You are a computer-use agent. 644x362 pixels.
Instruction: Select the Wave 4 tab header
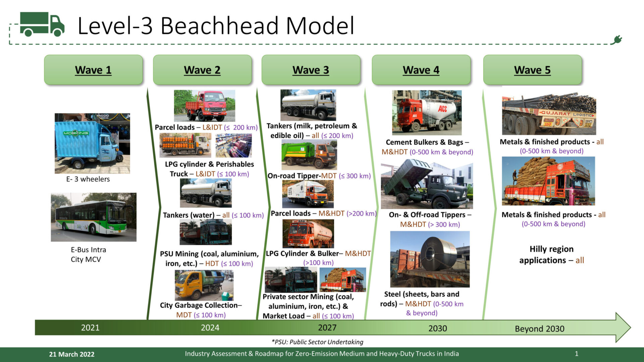pyautogui.click(x=421, y=70)
